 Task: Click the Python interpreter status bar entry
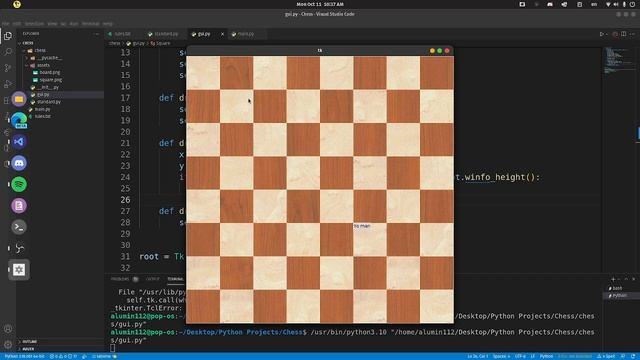24,357
